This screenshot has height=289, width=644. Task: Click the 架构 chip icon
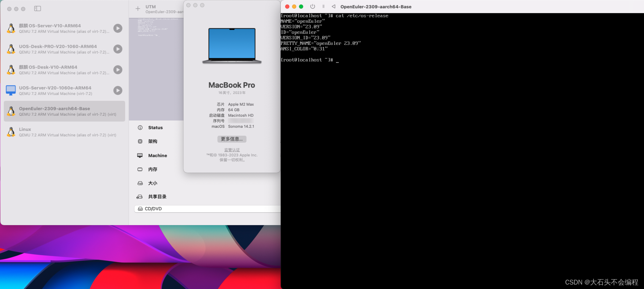[140, 141]
